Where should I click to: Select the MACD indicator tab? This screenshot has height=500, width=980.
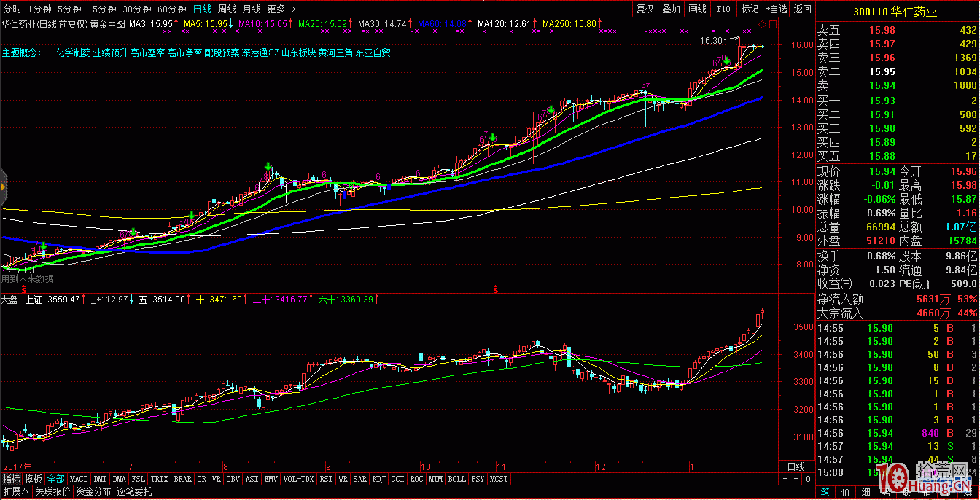(x=78, y=479)
